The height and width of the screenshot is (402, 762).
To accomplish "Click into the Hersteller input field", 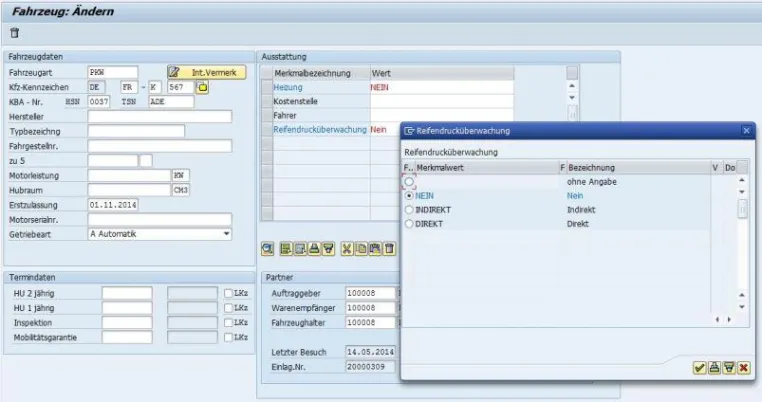I will (160, 117).
